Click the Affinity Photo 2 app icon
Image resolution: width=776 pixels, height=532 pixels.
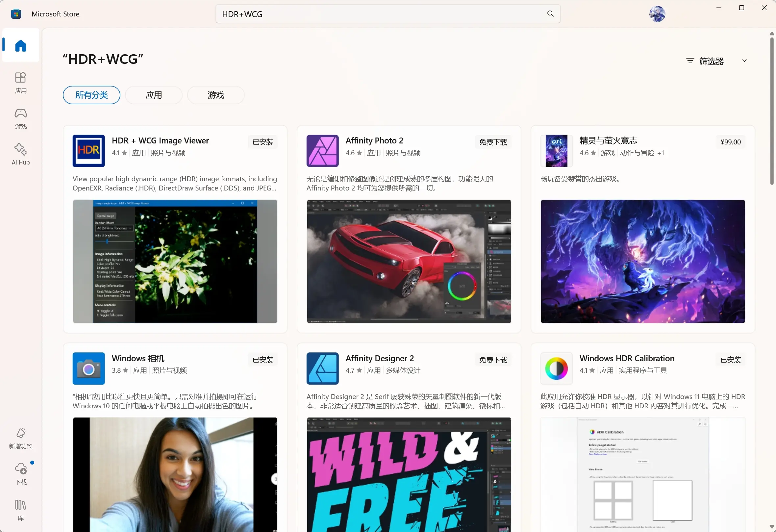pos(323,151)
